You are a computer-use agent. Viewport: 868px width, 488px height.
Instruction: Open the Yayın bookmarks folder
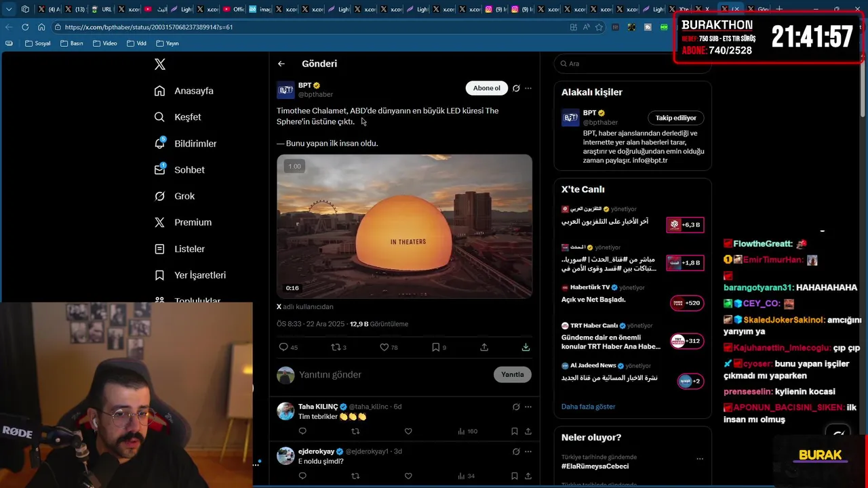167,43
